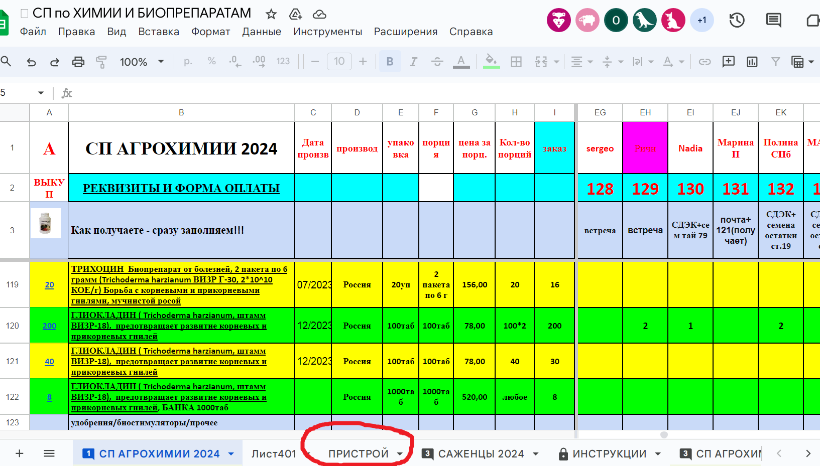The width and height of the screenshot is (820, 466).
Task: Add a new sheet
Action: 18,453
